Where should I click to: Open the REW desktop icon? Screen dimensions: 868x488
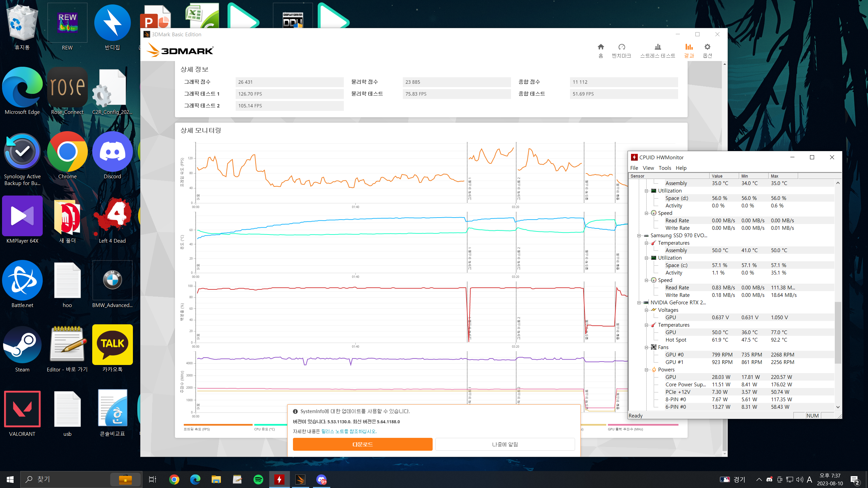coord(67,27)
